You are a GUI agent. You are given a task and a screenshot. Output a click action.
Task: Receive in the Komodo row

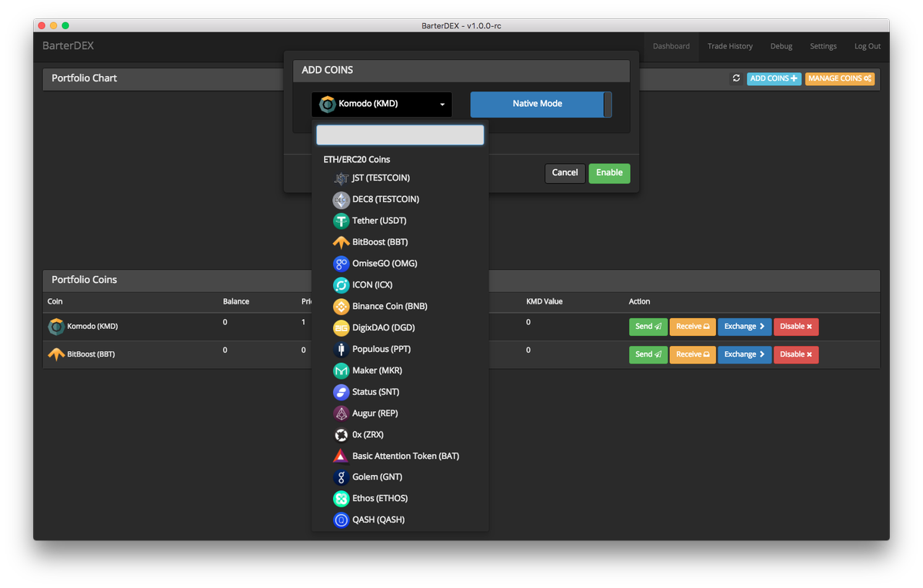pyautogui.click(x=693, y=327)
